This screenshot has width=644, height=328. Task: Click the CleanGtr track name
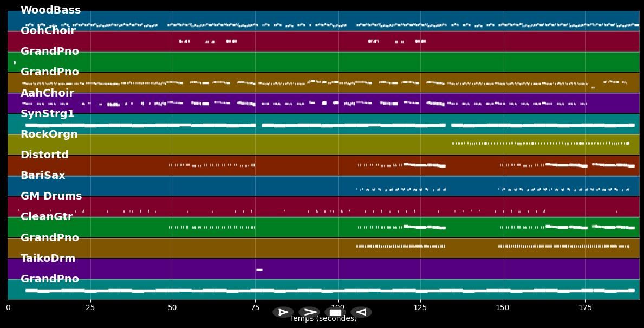(x=47, y=217)
